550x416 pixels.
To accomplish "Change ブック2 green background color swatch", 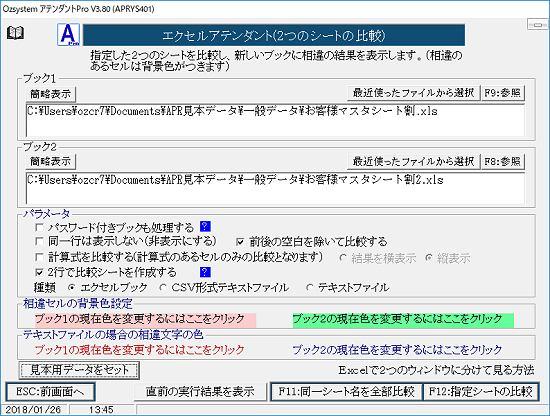I will click(403, 320).
